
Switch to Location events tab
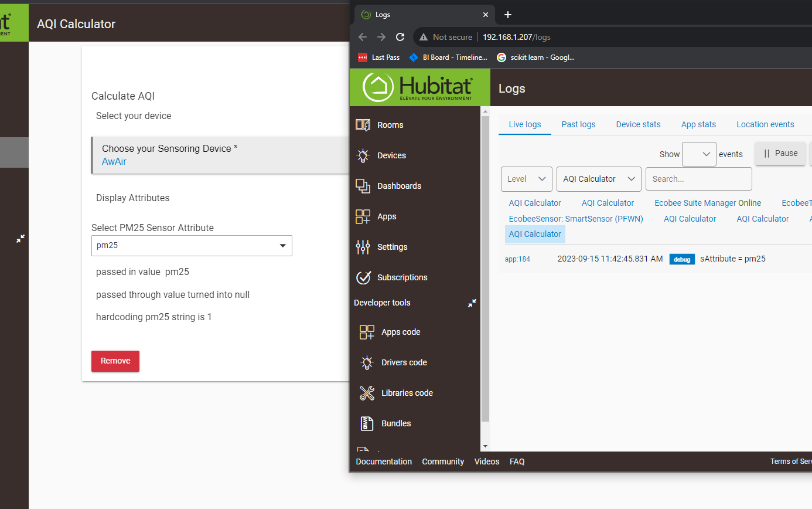pos(765,124)
